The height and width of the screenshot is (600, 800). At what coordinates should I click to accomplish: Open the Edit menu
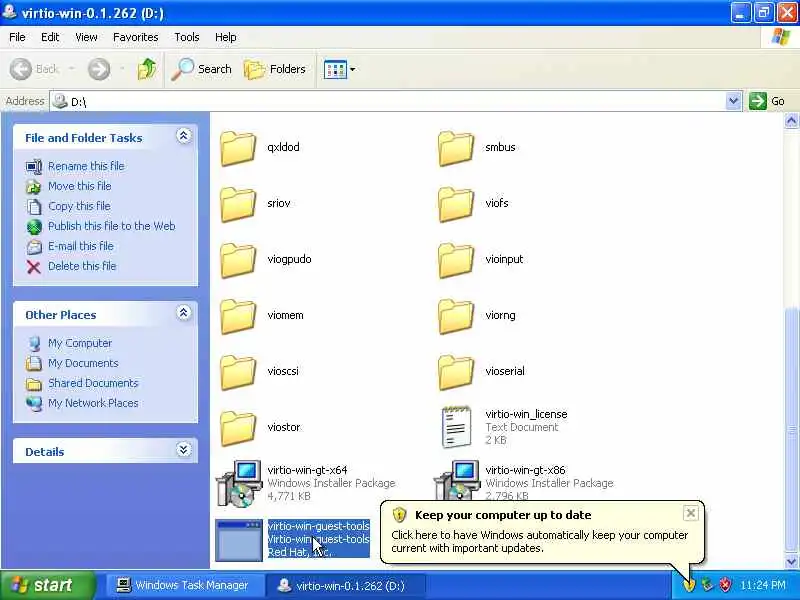50,37
